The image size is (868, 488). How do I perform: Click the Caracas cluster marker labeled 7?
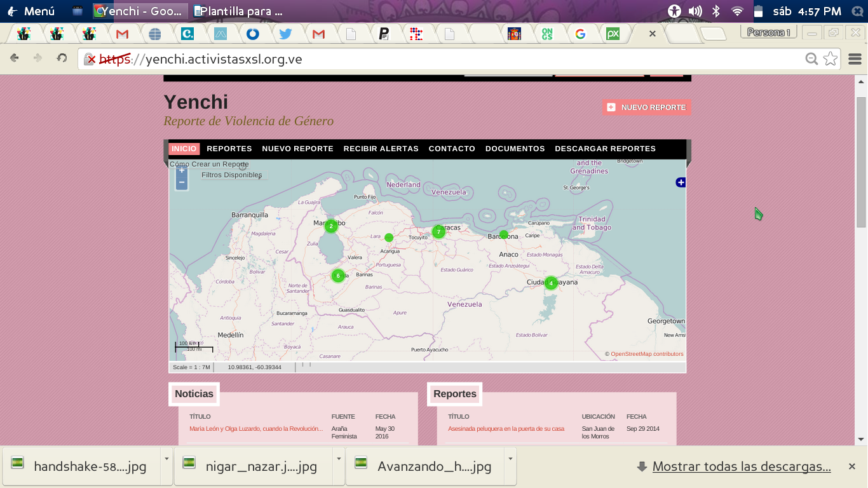438,232
